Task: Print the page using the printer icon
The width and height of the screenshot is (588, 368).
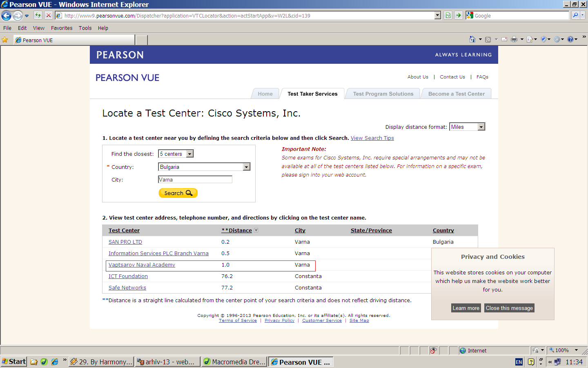Action: (x=514, y=39)
